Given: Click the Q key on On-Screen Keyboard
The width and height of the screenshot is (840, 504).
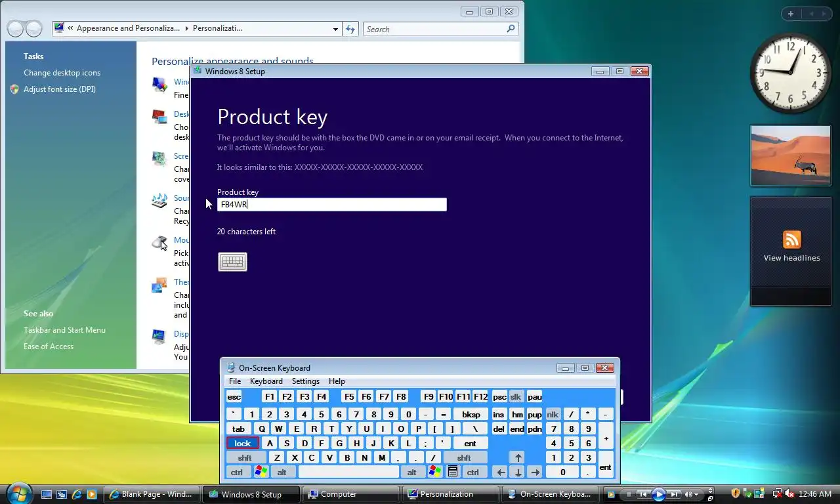Looking at the screenshot, I should pyautogui.click(x=262, y=429).
